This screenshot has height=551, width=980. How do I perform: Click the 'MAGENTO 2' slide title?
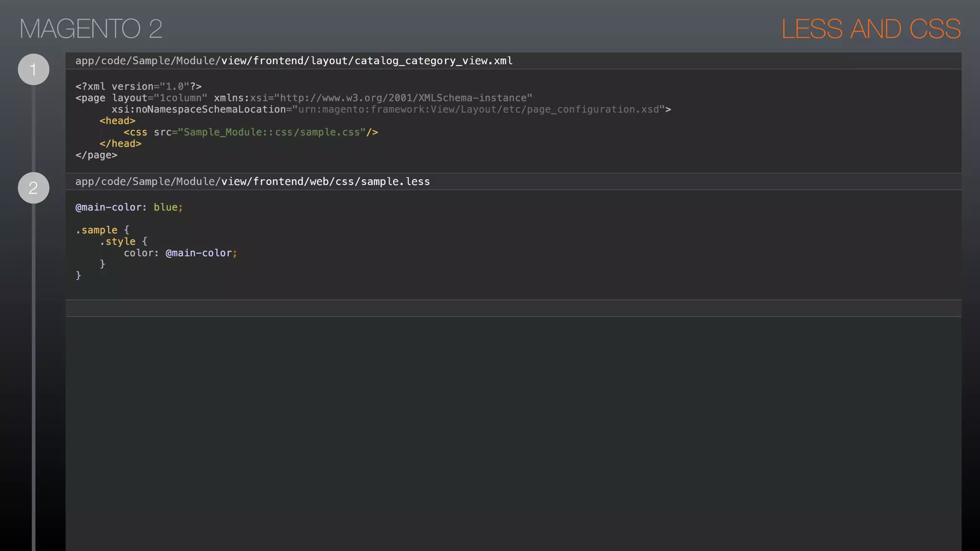click(91, 29)
